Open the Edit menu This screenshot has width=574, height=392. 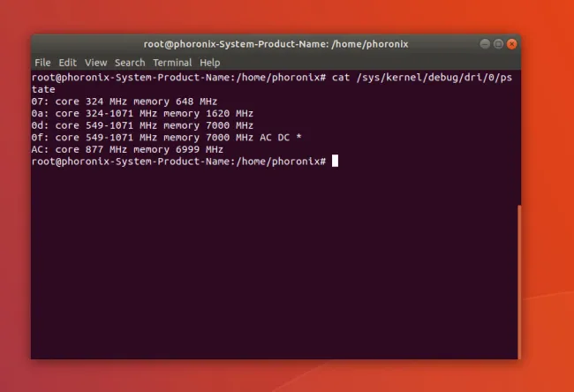pyautogui.click(x=68, y=63)
